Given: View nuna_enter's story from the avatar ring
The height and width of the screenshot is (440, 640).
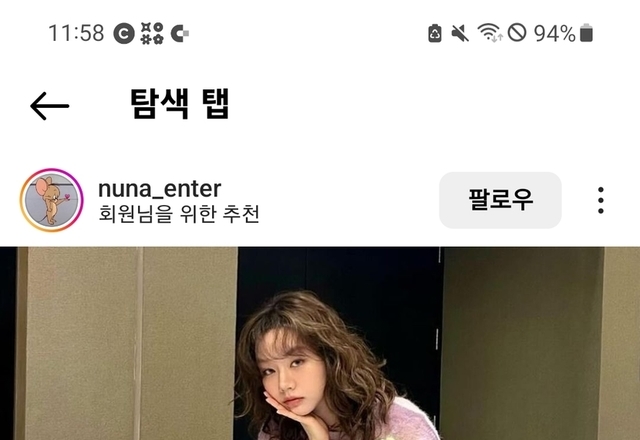Looking at the screenshot, I should (51, 200).
